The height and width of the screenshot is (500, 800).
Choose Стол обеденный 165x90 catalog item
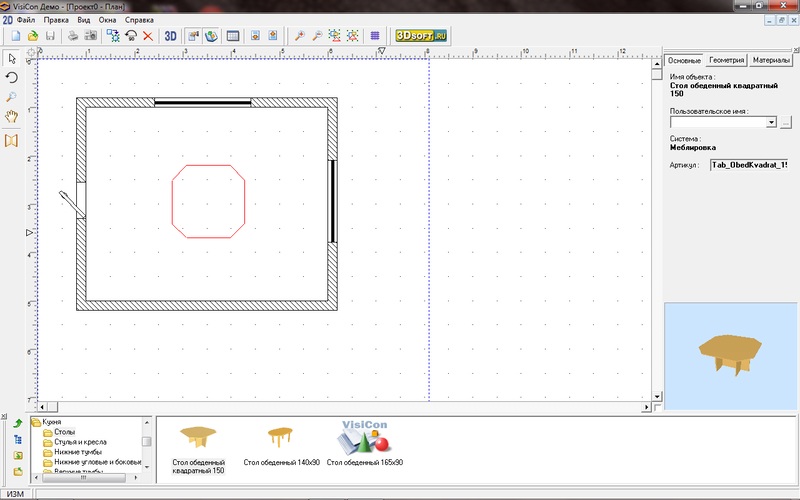[364, 444]
